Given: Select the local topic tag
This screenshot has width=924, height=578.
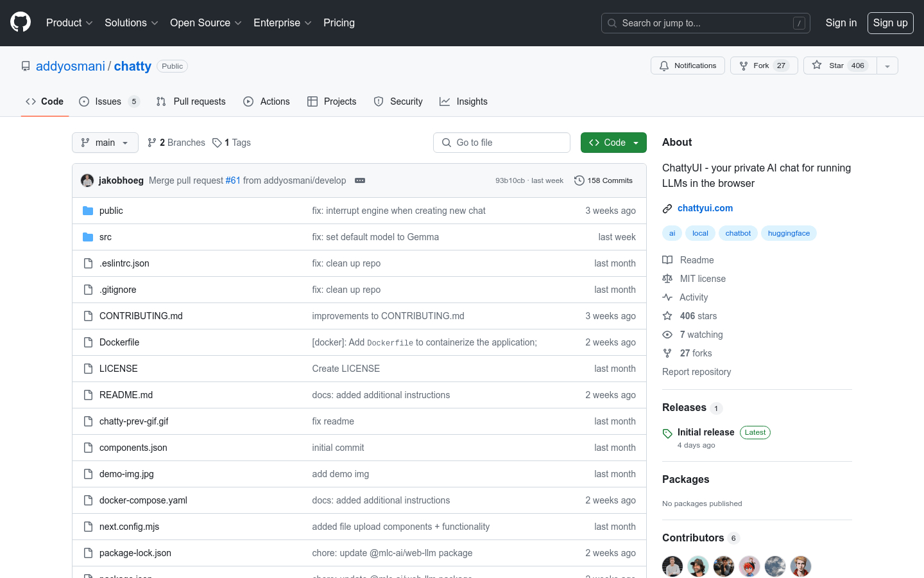Looking at the screenshot, I should pos(700,233).
